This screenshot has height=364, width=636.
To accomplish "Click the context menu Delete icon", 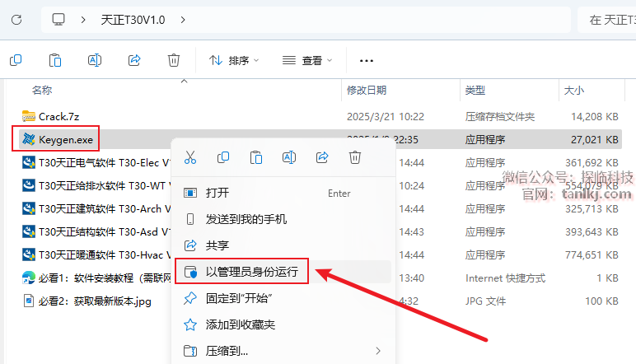I will click(x=355, y=157).
